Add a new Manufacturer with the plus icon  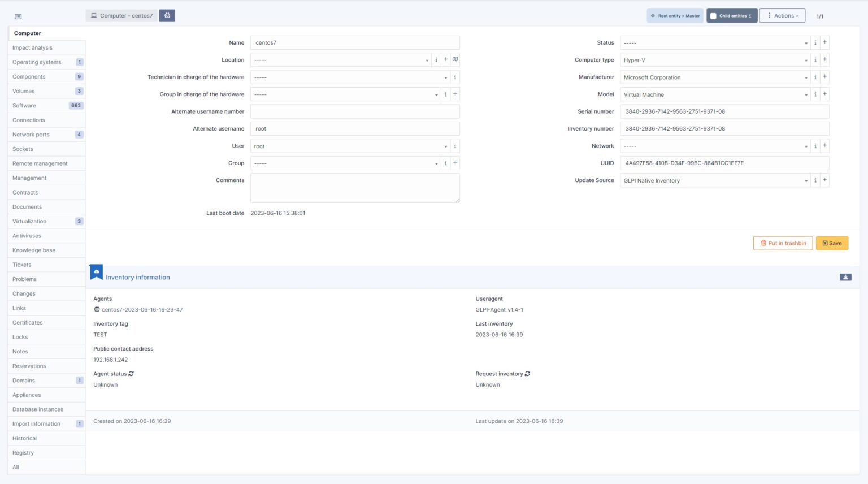(824, 77)
